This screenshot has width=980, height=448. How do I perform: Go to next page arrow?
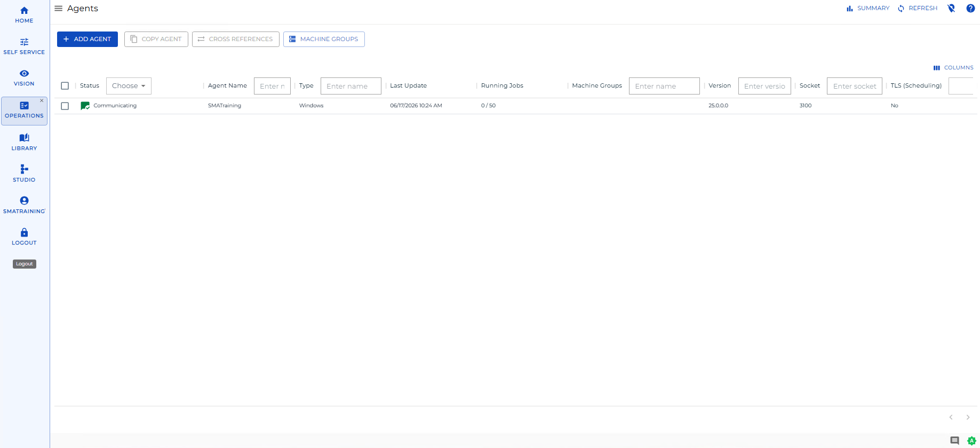pyautogui.click(x=968, y=418)
